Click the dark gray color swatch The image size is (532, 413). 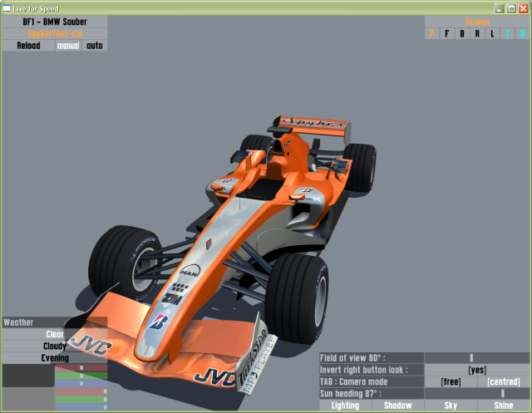click(x=28, y=376)
